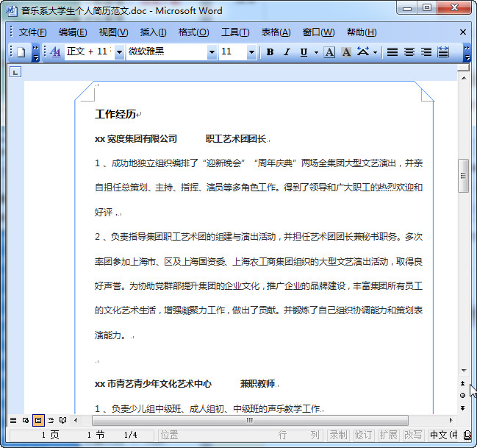Open the 插入(I) menu
The width and height of the screenshot is (477, 448).
pyautogui.click(x=153, y=32)
